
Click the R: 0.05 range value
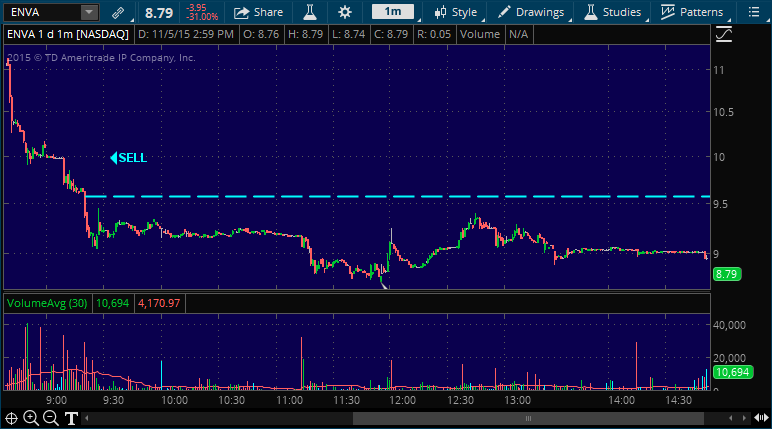tap(434, 34)
